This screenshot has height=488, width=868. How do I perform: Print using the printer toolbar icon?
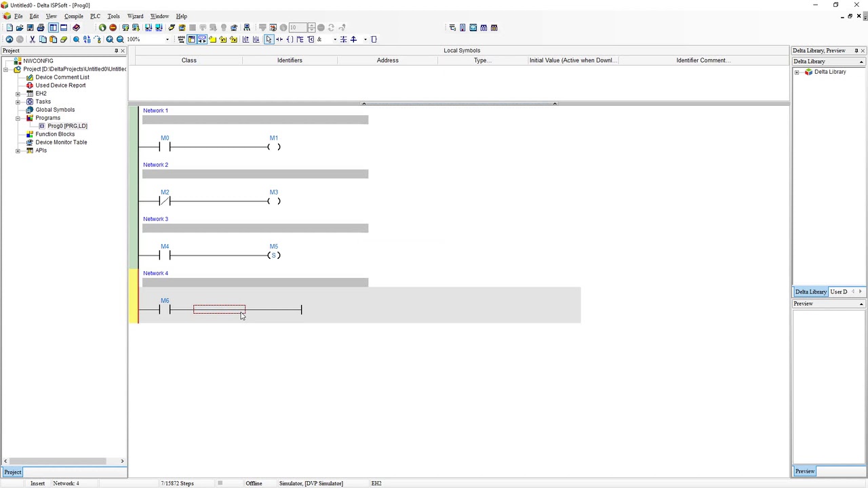[41, 28]
